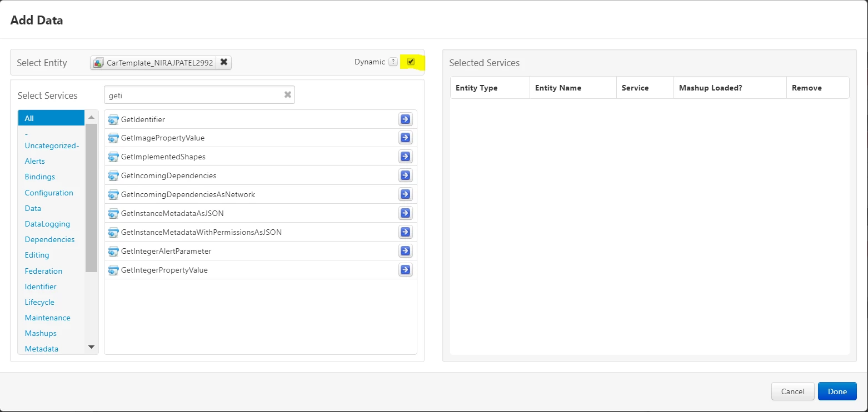The height and width of the screenshot is (412, 868).
Task: Open the Lifecycle category
Action: [x=39, y=302]
